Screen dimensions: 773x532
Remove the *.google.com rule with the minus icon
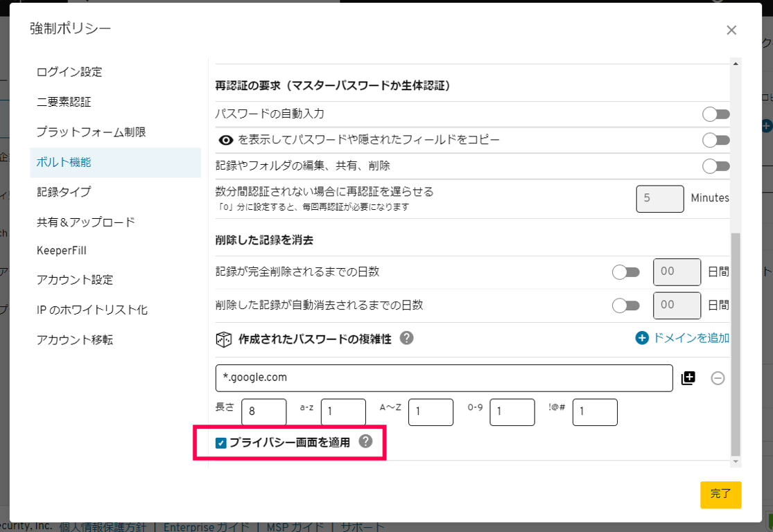point(718,378)
